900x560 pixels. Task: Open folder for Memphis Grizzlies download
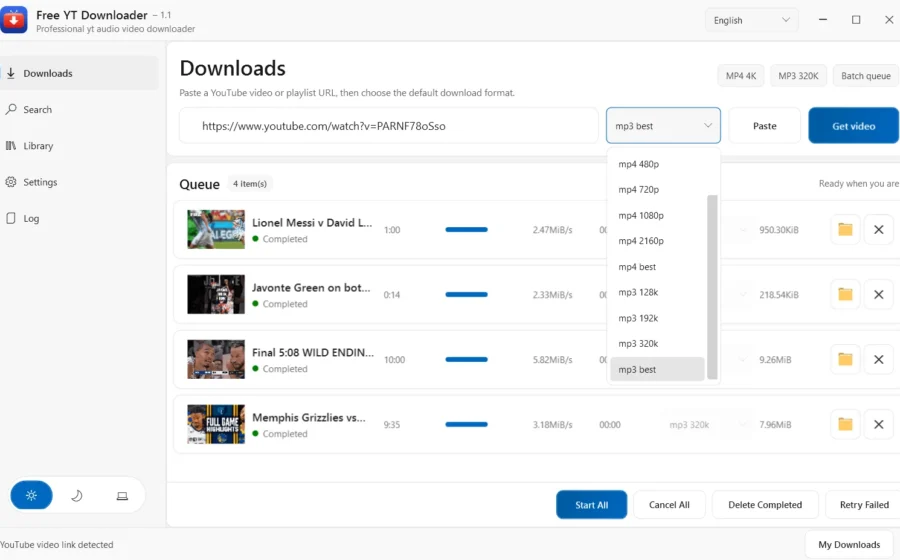click(x=845, y=425)
